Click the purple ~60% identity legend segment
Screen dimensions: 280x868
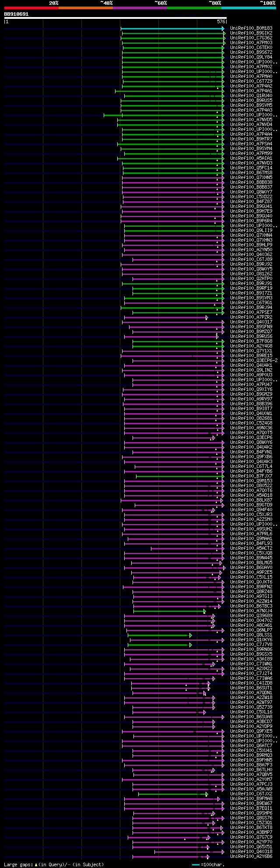pos(140,8)
